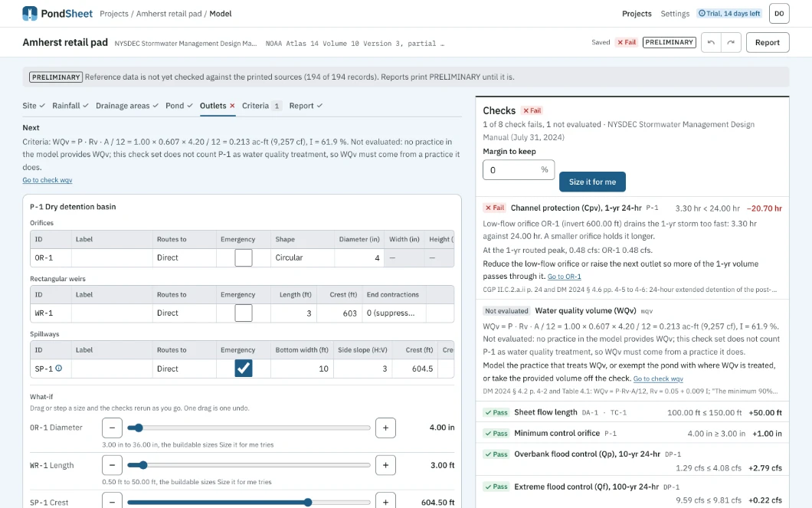
Task: Switch to the Site tab
Action: 34,106
